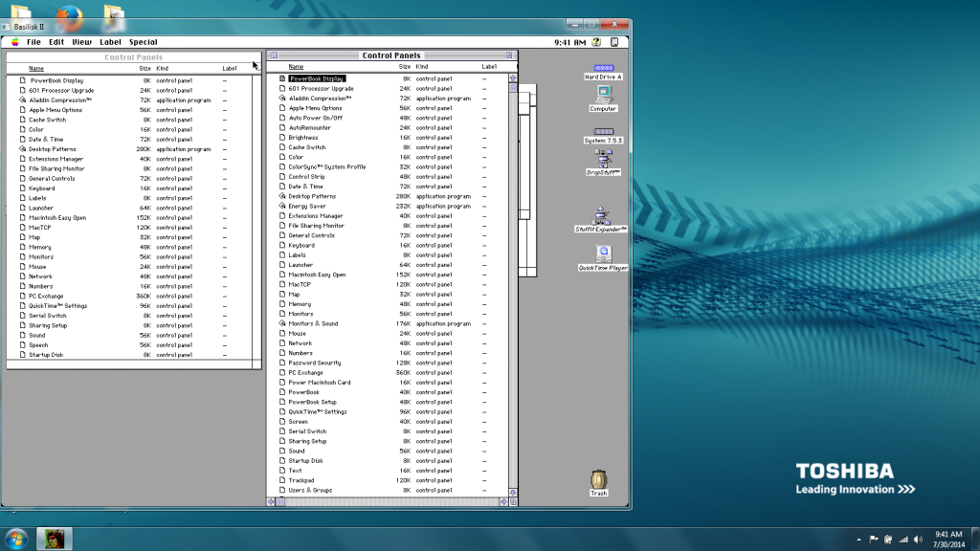The height and width of the screenshot is (551, 980).
Task: Click the resize box of front Control Panels window
Action: click(x=513, y=501)
